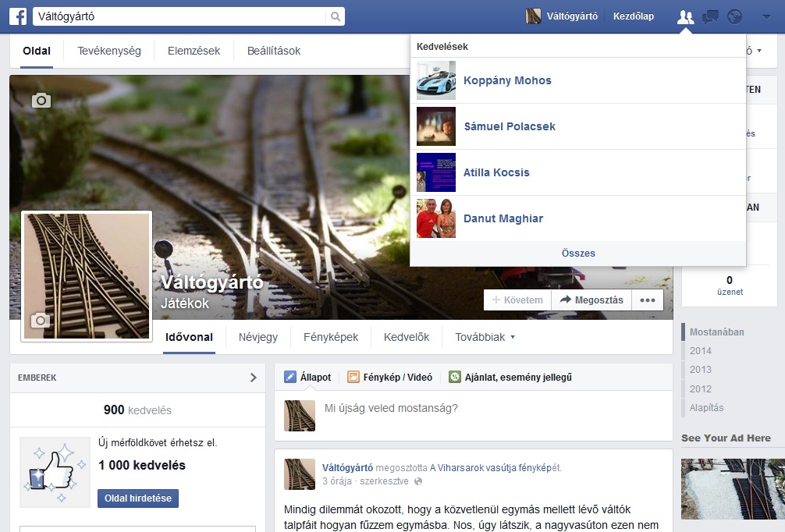The width and height of the screenshot is (785, 532).
Task: Open the messages icon
Action: pyautogui.click(x=710, y=16)
